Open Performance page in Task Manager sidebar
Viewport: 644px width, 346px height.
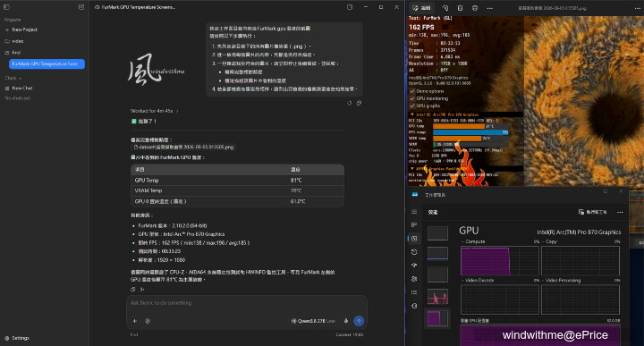pos(414,239)
